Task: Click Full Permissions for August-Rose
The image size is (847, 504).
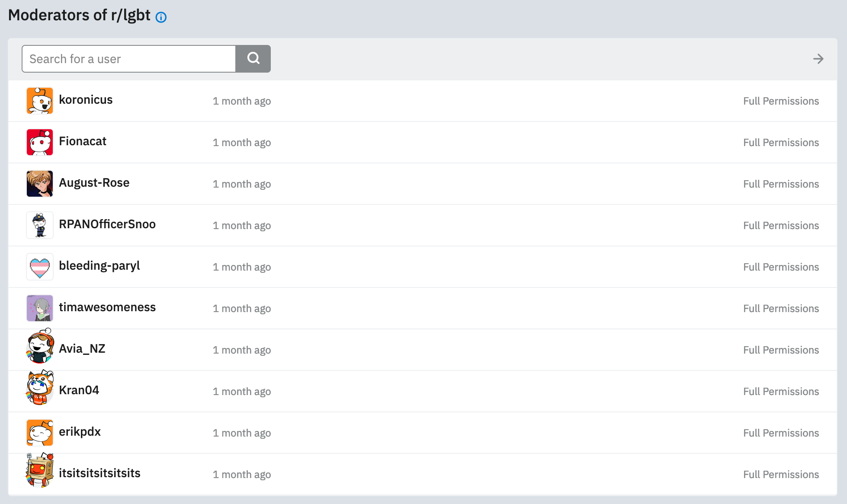Action: pos(781,184)
